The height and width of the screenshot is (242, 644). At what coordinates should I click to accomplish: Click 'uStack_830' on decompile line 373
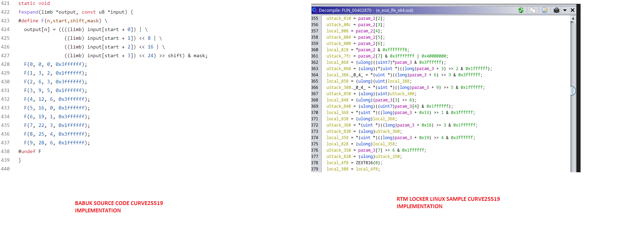338,131
